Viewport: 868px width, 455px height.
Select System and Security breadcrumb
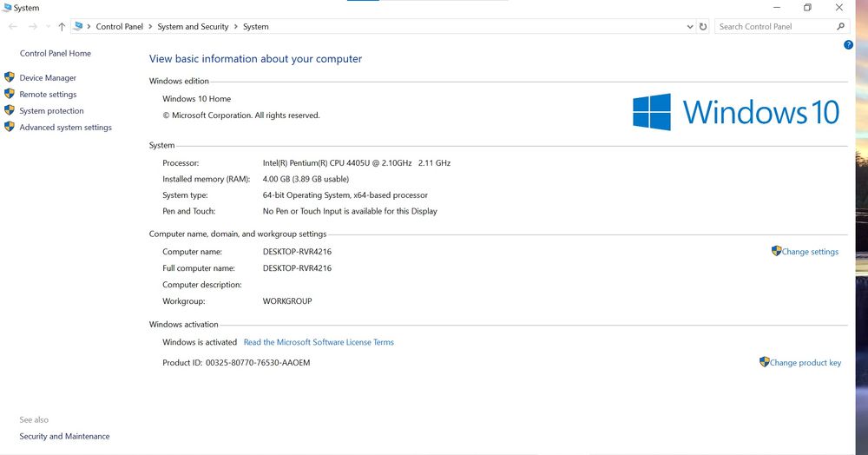pos(193,27)
